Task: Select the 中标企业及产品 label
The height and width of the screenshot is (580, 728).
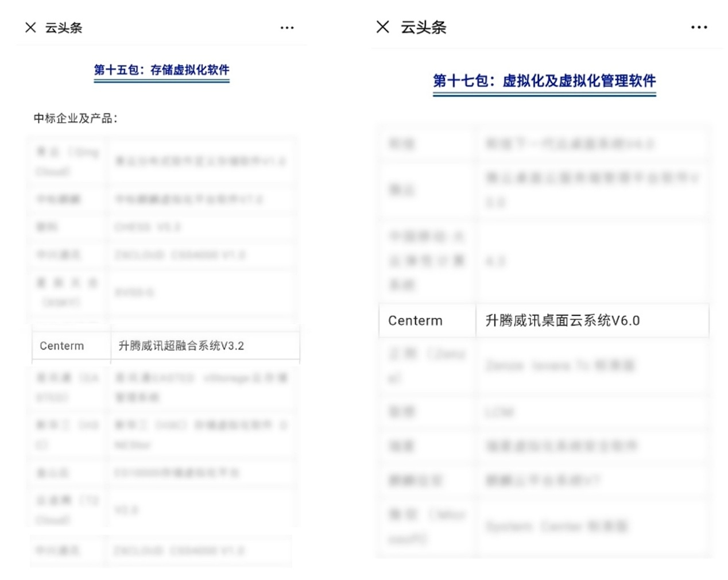Action: point(75,118)
